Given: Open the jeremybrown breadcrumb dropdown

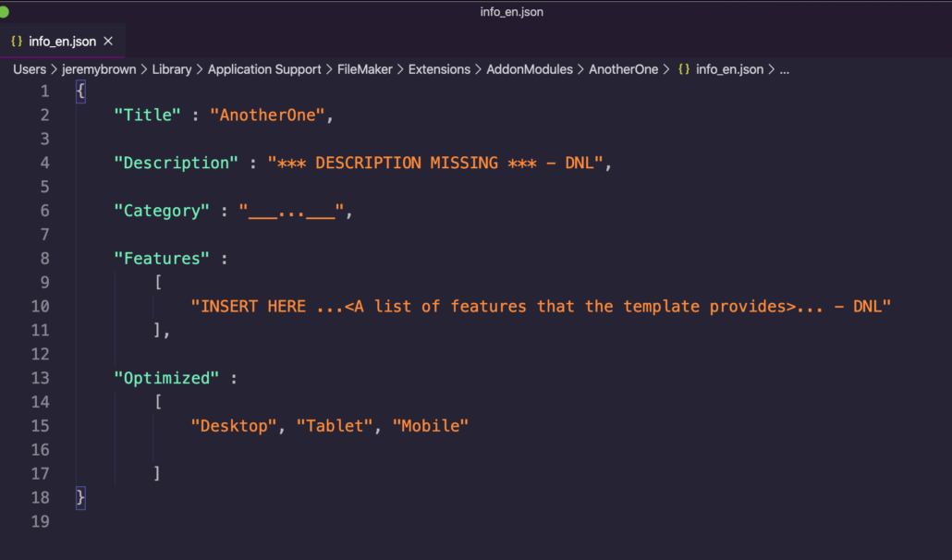Looking at the screenshot, I should [x=99, y=69].
